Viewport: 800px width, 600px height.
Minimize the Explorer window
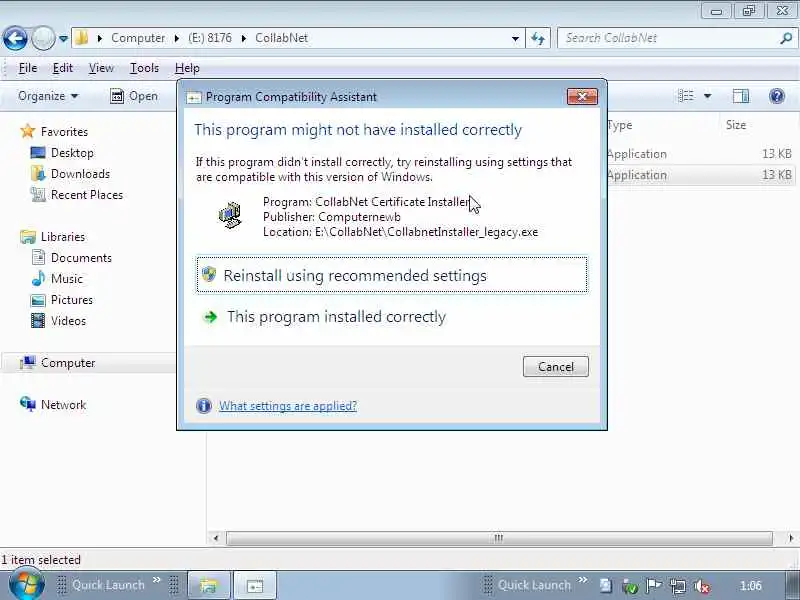(716, 11)
